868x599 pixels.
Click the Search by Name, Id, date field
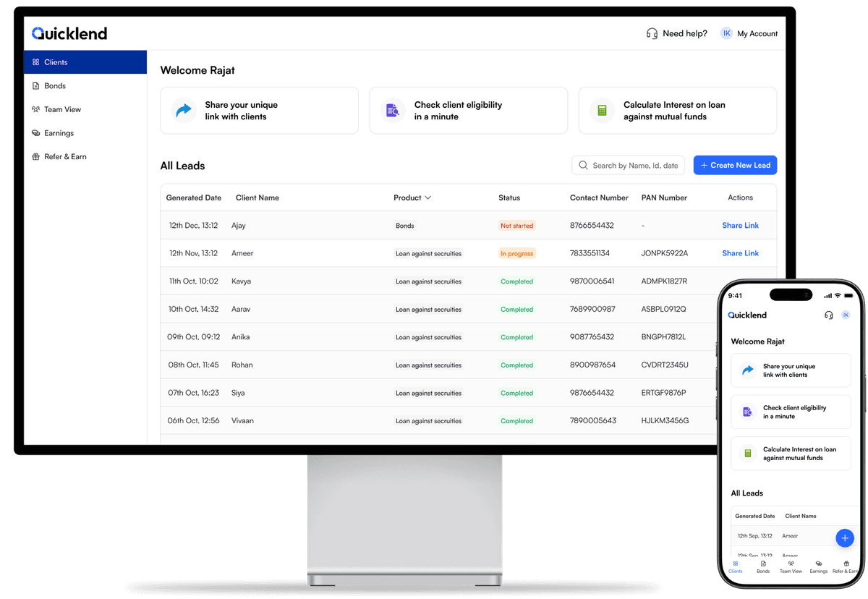tap(635, 166)
